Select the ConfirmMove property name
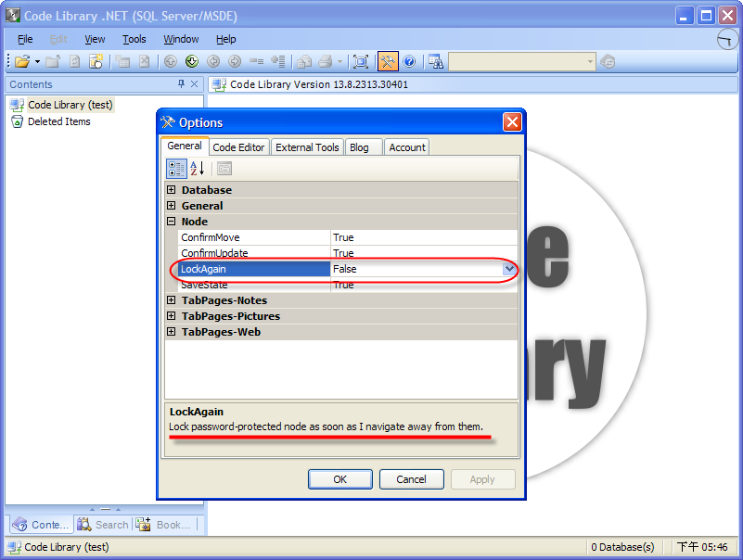Screen dimensions: 743x560 click(254, 237)
